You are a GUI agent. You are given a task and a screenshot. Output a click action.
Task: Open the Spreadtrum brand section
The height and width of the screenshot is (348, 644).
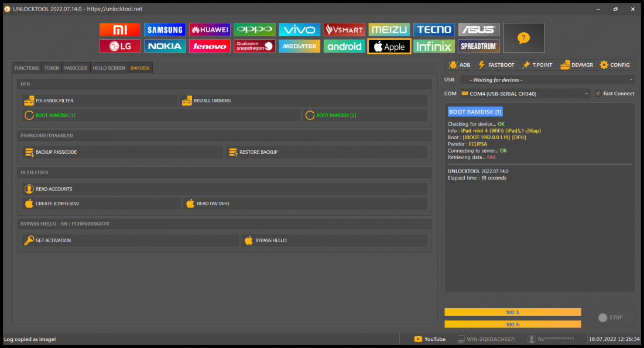pyautogui.click(x=479, y=46)
